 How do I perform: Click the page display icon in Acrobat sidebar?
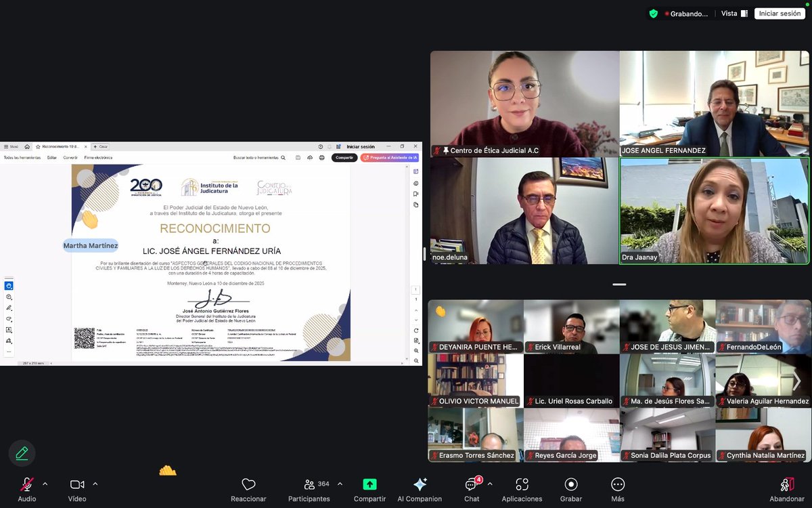pos(416,341)
